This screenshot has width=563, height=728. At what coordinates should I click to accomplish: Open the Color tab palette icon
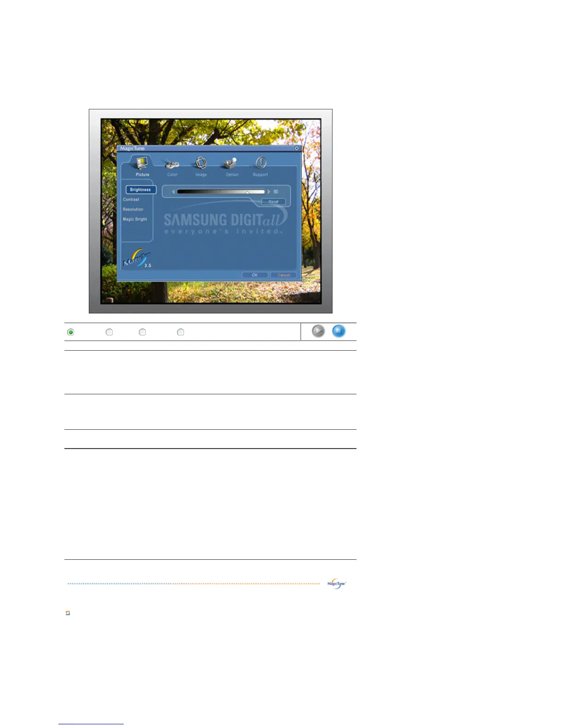click(x=172, y=164)
